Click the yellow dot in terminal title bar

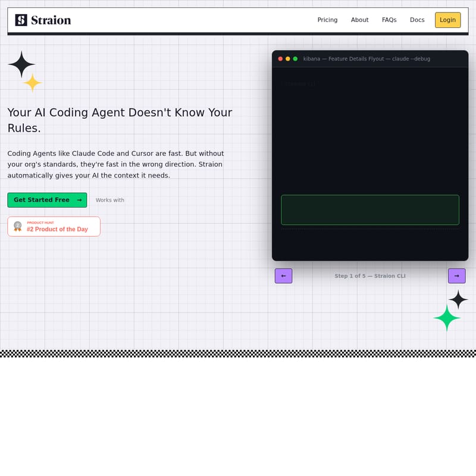point(288,59)
